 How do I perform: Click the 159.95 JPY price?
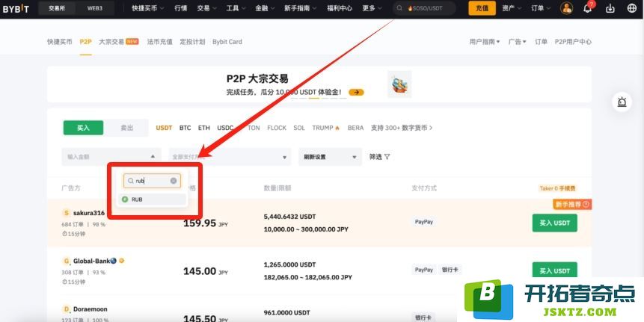206,223
